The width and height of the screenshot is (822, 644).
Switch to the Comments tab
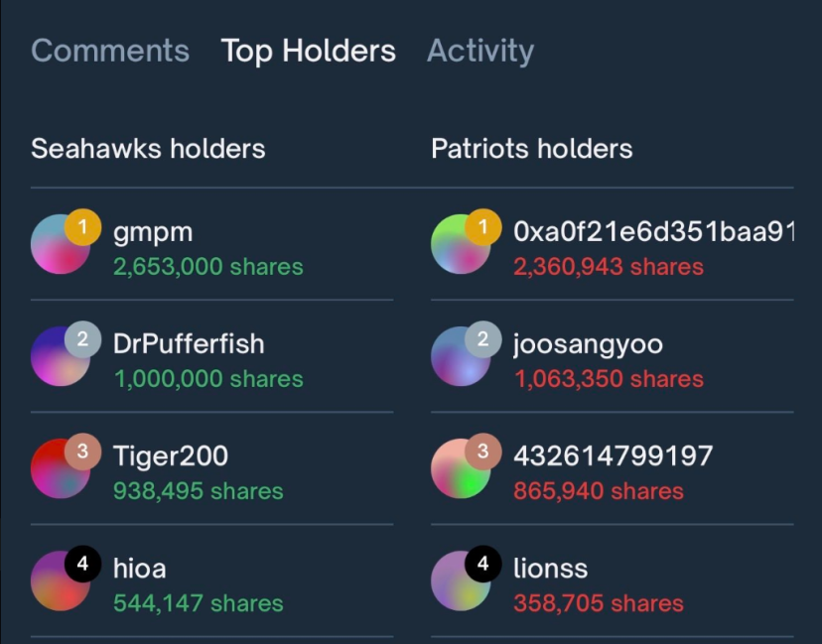point(110,51)
